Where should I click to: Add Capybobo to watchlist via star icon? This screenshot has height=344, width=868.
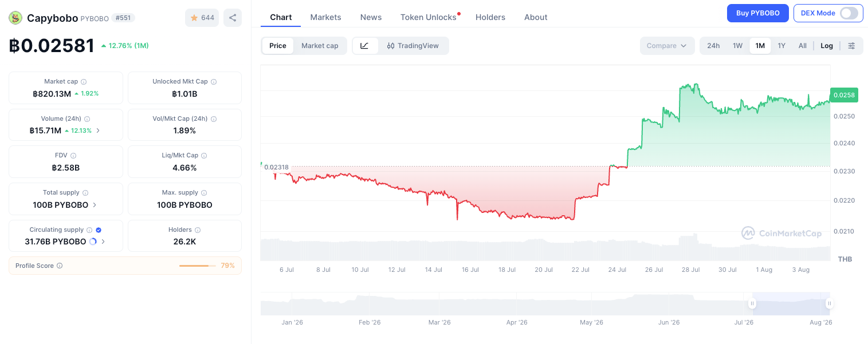202,18
